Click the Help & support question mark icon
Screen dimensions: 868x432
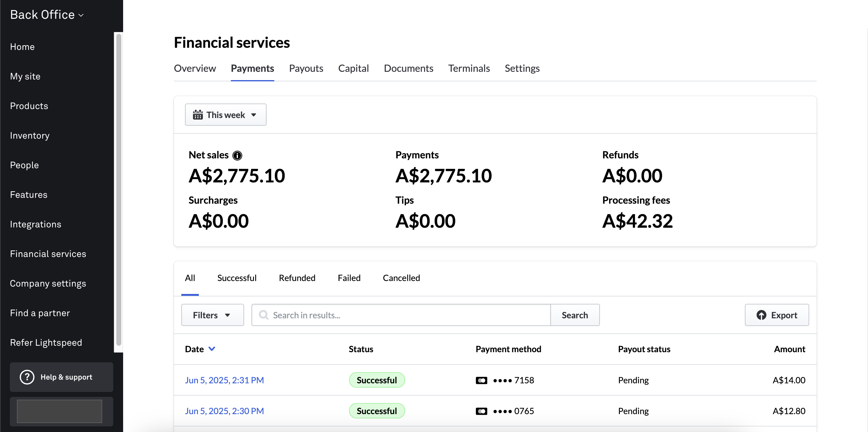[x=27, y=377]
